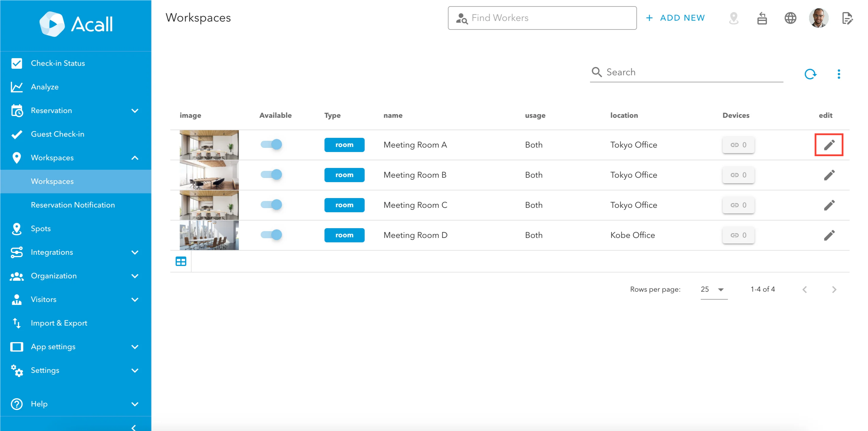Expand the App settings menu chevron
This screenshot has height=431, width=868.
pyautogui.click(x=135, y=347)
